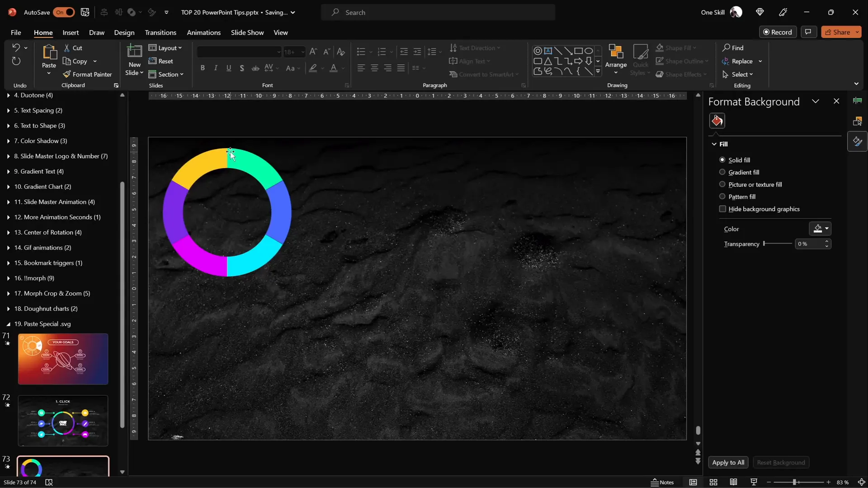Image resolution: width=868 pixels, height=488 pixels.
Task: Click the purple doughnut segment
Action: point(175,211)
